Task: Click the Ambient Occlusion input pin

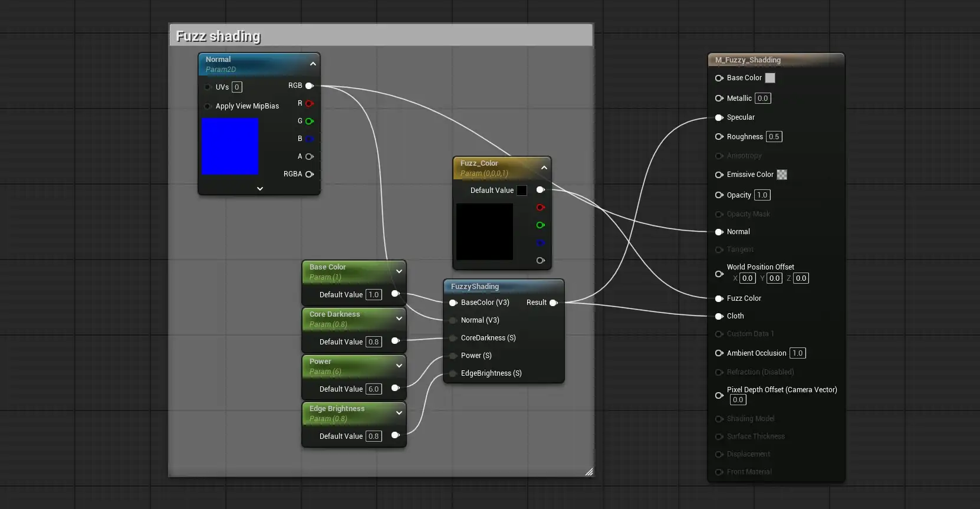Action: tap(719, 353)
